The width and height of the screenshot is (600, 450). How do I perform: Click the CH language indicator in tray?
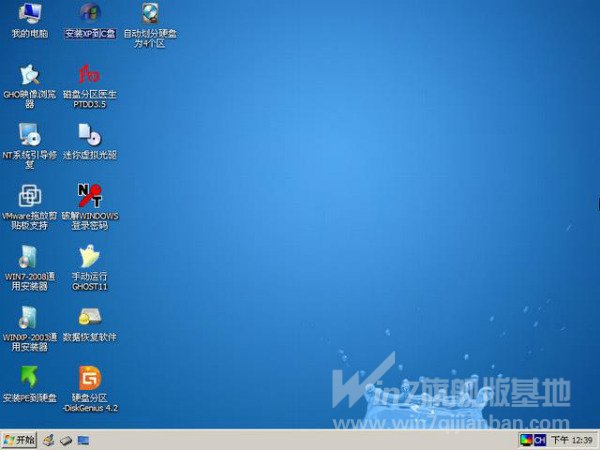click(540, 440)
